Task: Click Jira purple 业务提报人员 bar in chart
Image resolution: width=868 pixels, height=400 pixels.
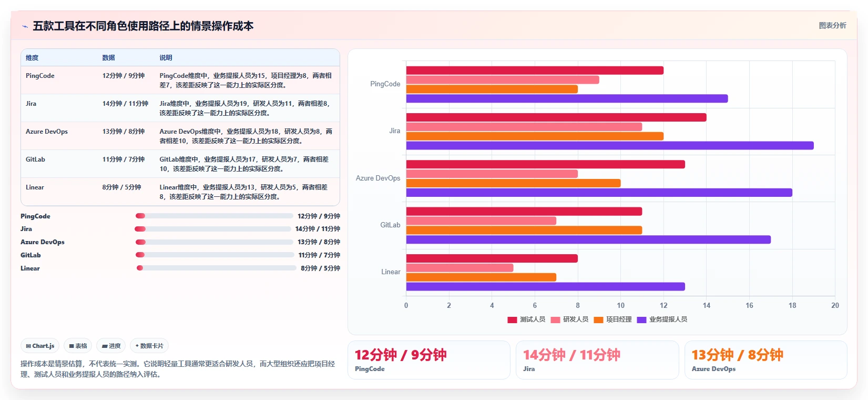Action: pos(610,146)
